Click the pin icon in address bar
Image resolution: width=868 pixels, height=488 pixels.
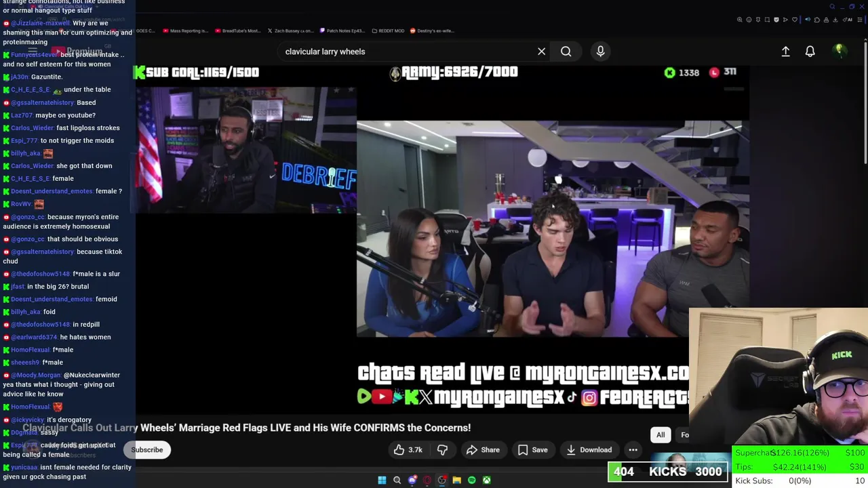pyautogui.click(x=758, y=20)
